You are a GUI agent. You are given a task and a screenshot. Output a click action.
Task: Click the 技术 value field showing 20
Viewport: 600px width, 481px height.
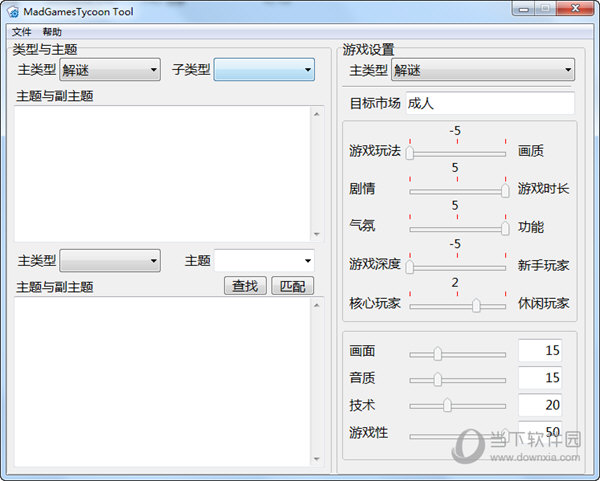pos(540,405)
